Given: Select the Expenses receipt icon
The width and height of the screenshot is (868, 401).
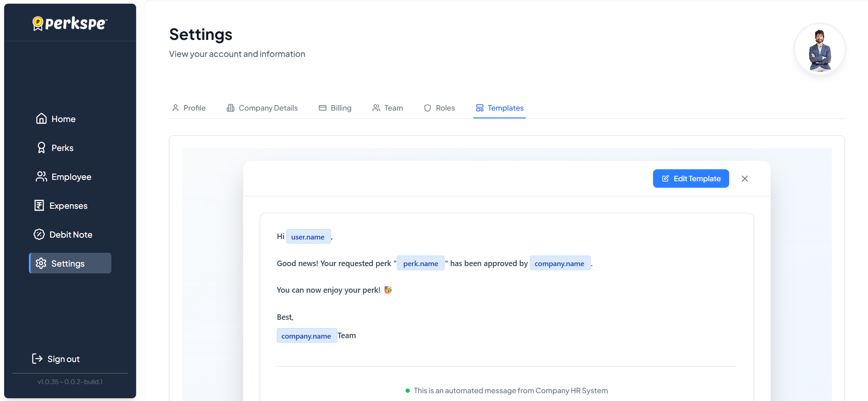Looking at the screenshot, I should 39,206.
